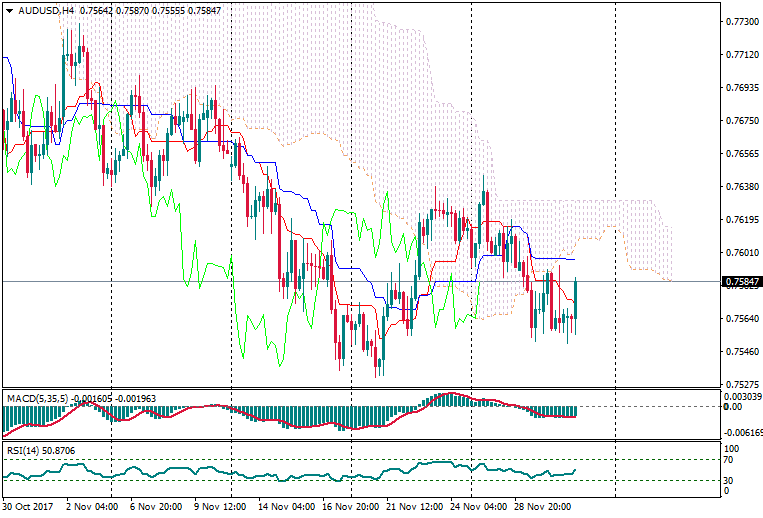Click the 2 Nov 04:00 time label
This screenshot has width=763, height=518.
coord(90,507)
